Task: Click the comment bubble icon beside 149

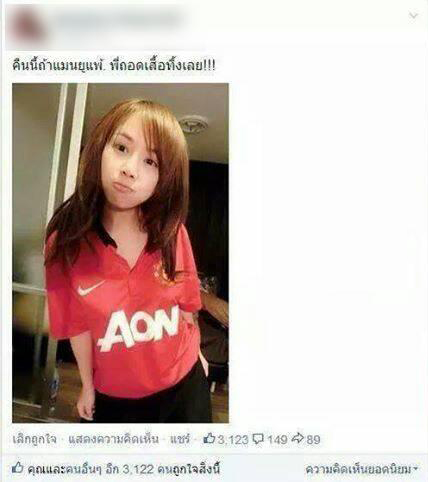Action: tap(258, 439)
